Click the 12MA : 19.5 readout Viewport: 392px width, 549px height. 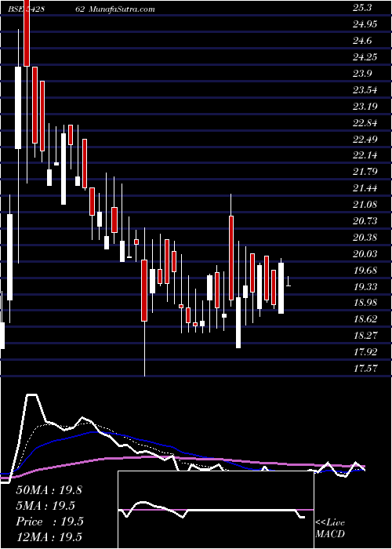pos(49,537)
